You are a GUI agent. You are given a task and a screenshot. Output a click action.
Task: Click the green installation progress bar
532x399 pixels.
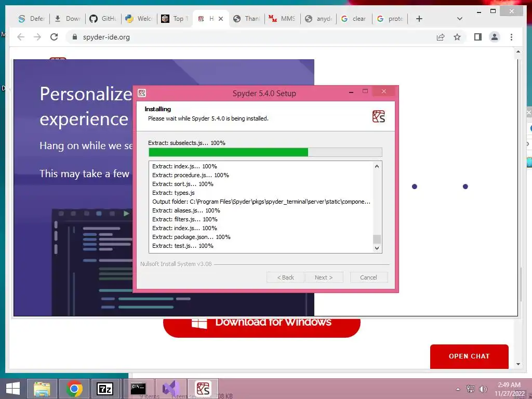(265, 152)
